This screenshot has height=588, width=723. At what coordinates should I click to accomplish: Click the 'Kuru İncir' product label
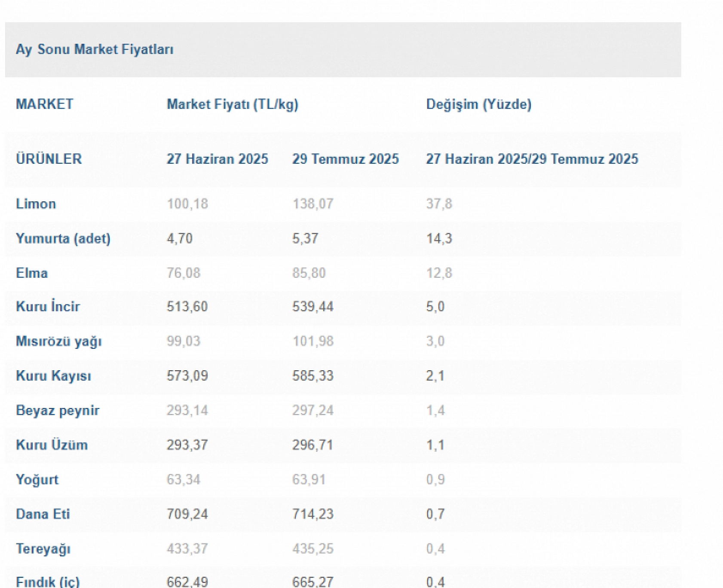click(48, 307)
